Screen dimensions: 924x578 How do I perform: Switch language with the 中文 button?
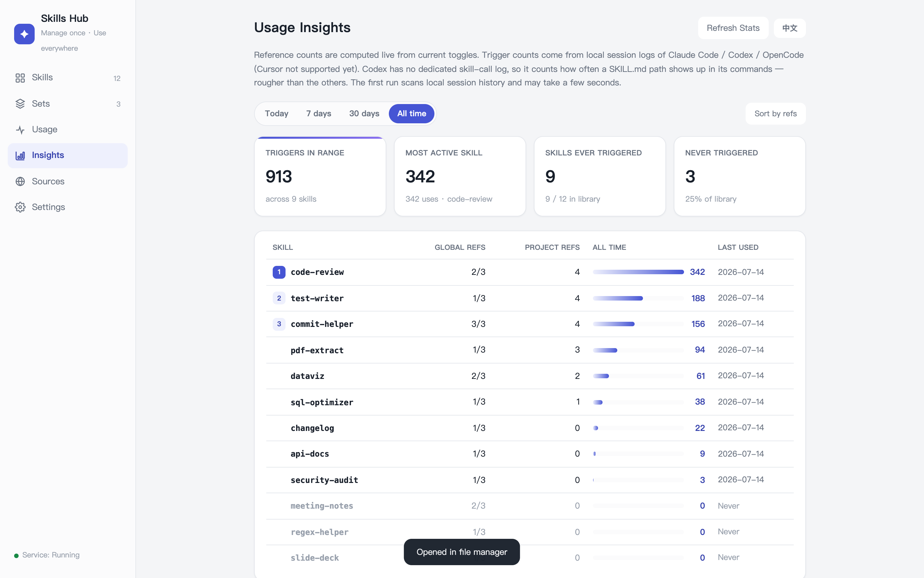(790, 28)
